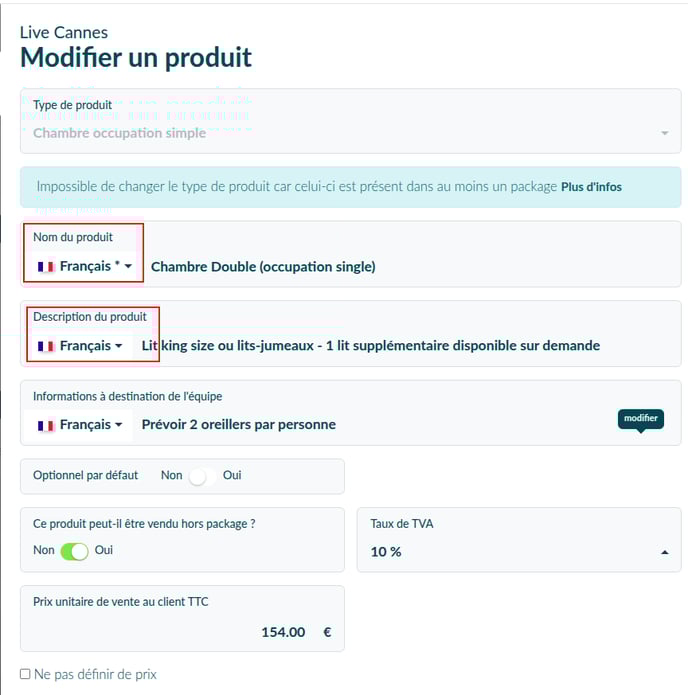Click the Lit king size description text field
The width and height of the screenshot is (688, 695).
pos(408,346)
